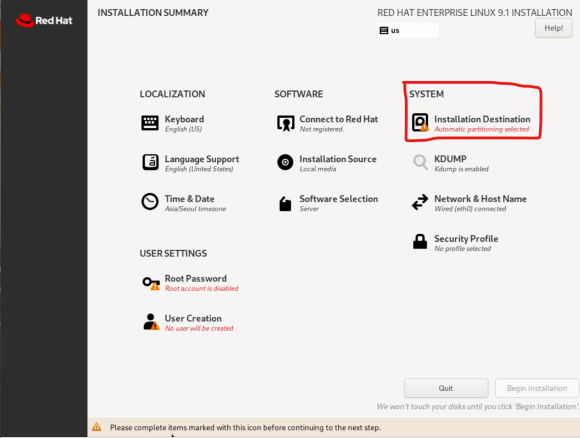Click the Root Password key icon
The image size is (580, 438).
point(151,283)
